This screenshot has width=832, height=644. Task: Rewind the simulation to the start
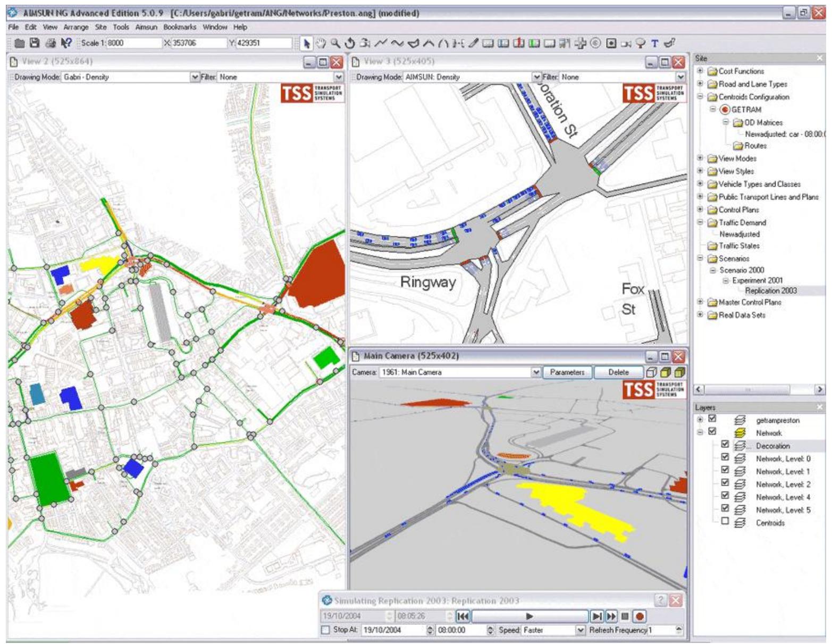463,616
